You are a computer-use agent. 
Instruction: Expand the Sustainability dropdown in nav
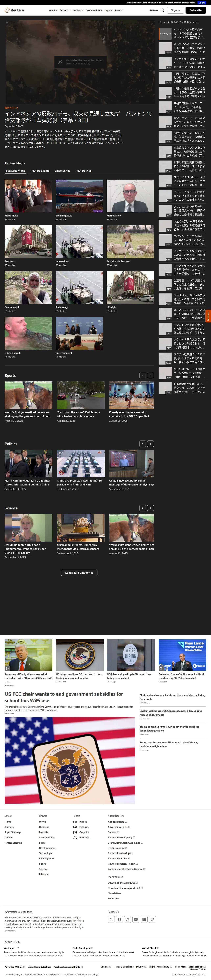(94, 10)
